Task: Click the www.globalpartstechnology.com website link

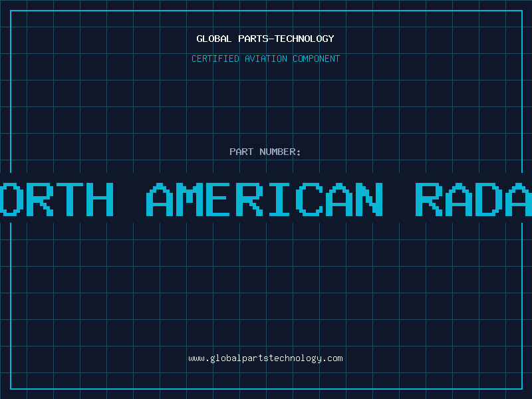Action: coord(265,358)
